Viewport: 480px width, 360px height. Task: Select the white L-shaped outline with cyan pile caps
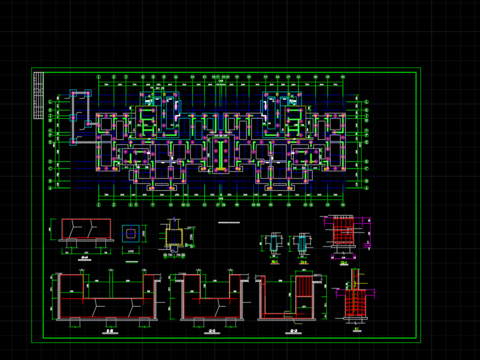point(80,117)
